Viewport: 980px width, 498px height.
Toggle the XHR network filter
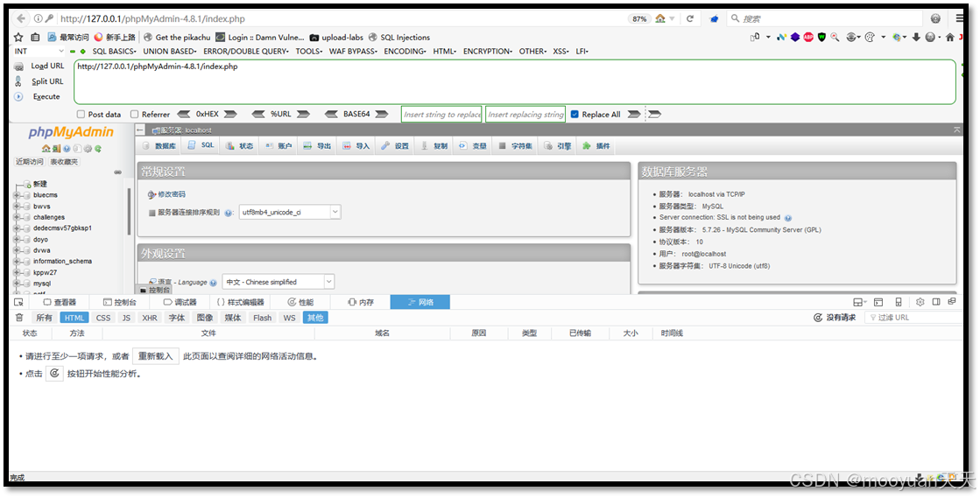coord(150,318)
